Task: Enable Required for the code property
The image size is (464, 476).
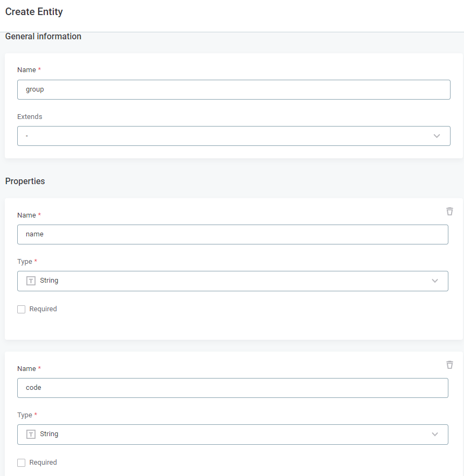Action: (21, 462)
